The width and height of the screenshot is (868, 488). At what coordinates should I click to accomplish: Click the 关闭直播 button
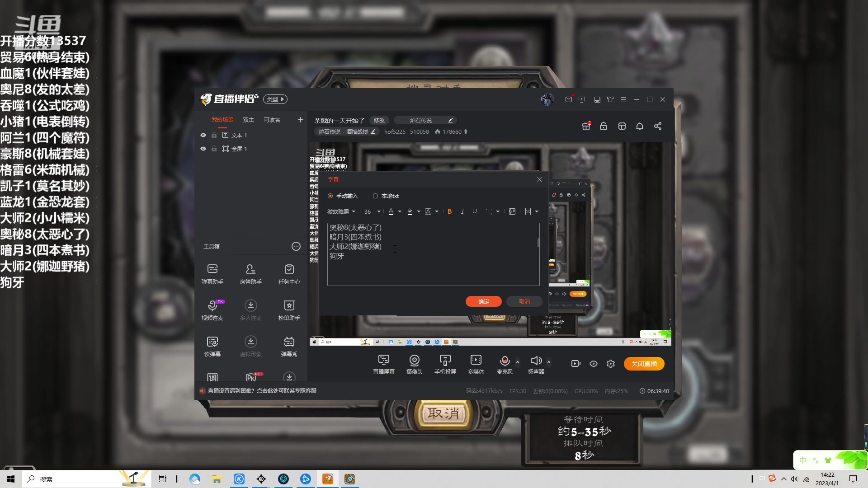pyautogui.click(x=644, y=364)
